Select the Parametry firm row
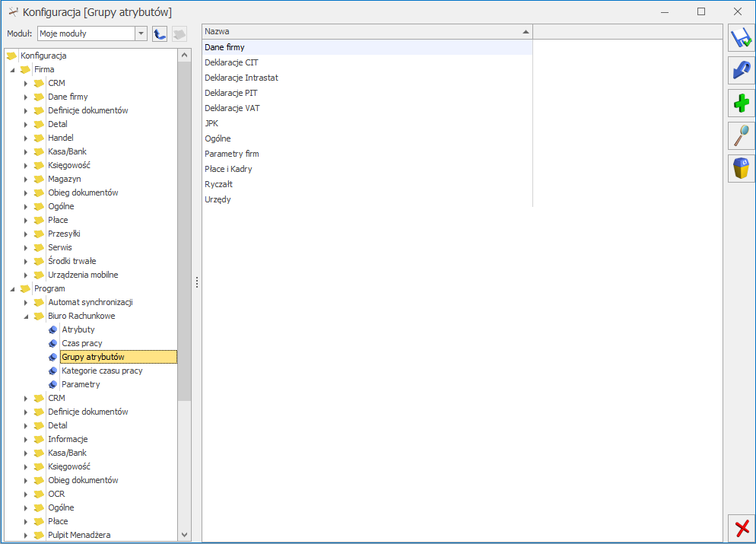The image size is (756, 544). (x=367, y=154)
